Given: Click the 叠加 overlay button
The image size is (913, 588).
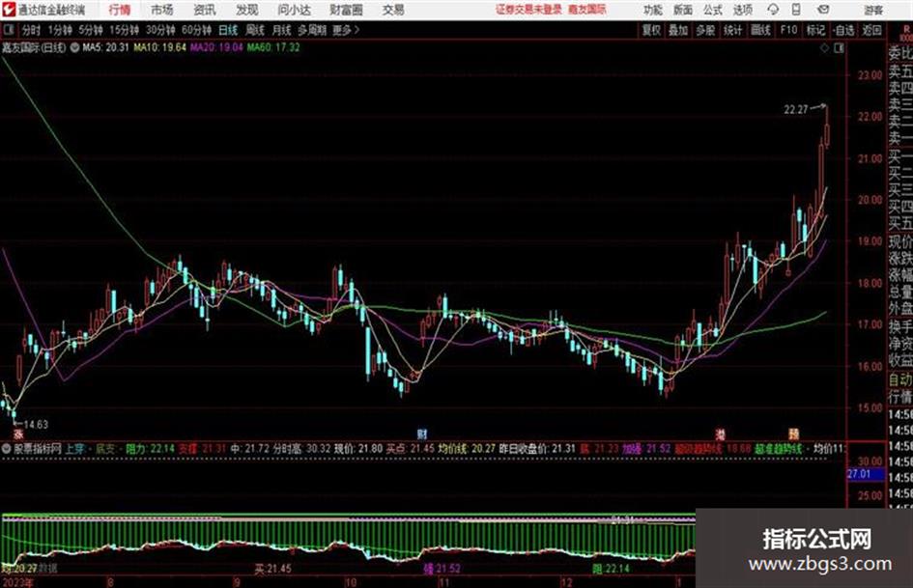Looking at the screenshot, I should pyautogui.click(x=678, y=30).
